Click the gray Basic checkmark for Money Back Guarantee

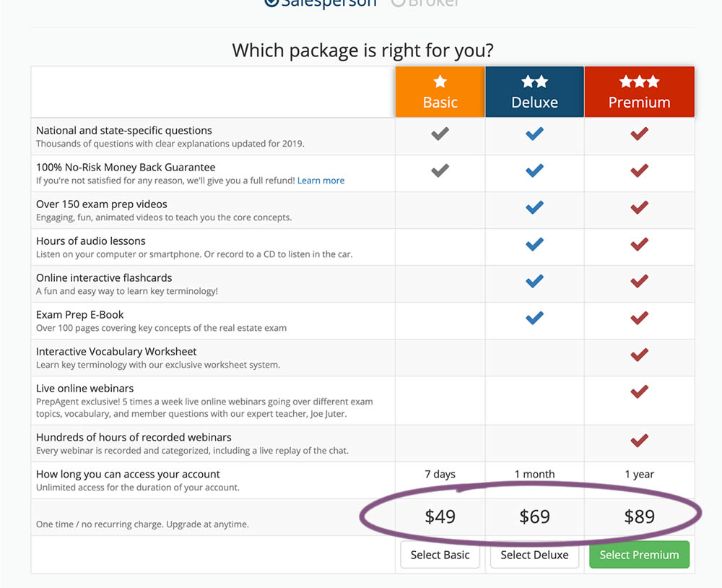click(x=440, y=170)
